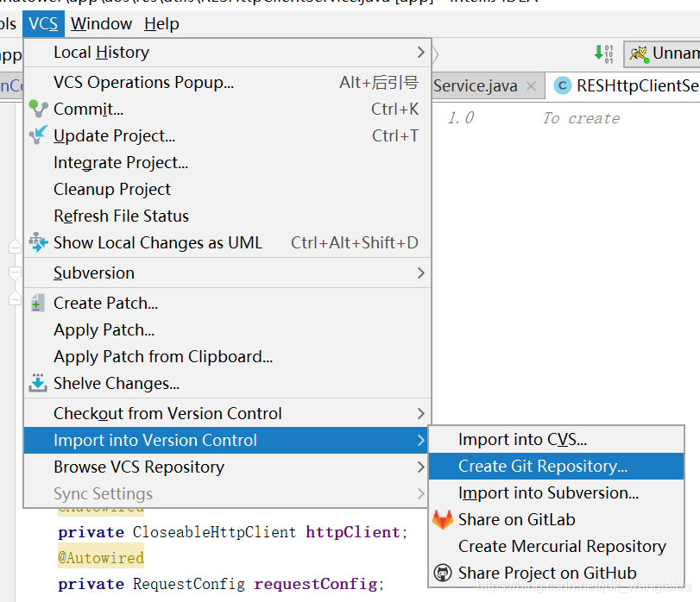Click the Create Patch menu entry

[x=227, y=304]
